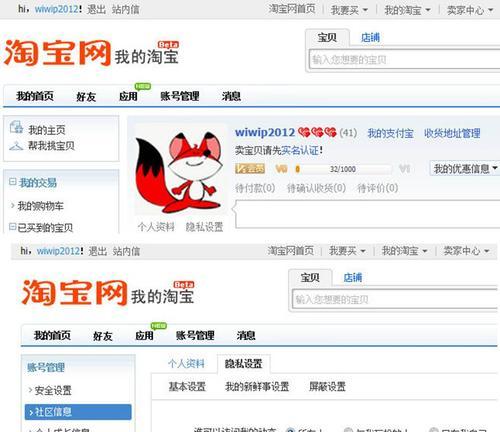Open 我的支付宝 link
Screen dimensions: 500x432
pyautogui.click(x=390, y=134)
